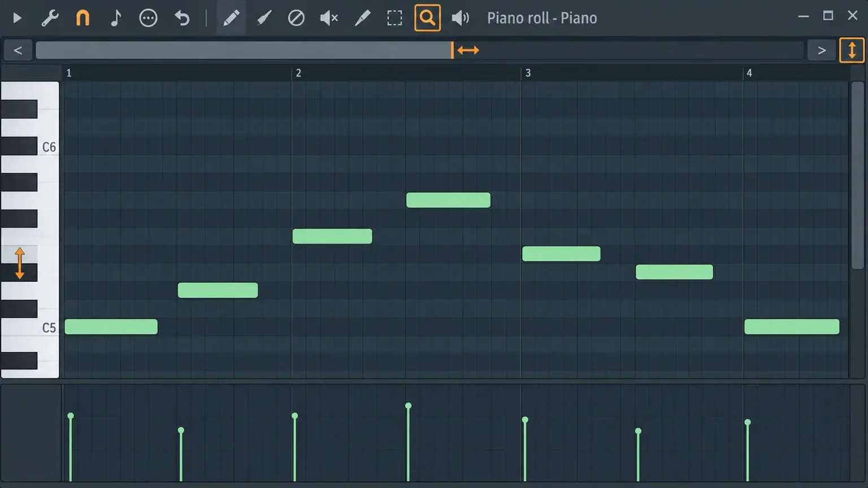Select the Paint brush tool

(263, 18)
